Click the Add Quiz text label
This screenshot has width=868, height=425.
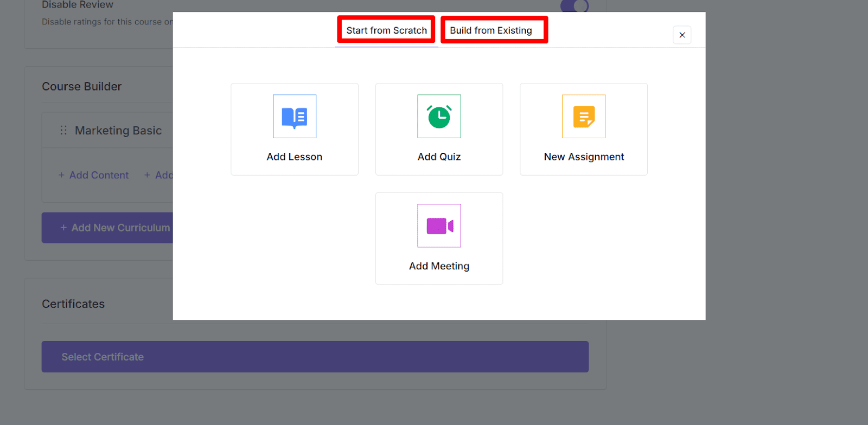click(439, 157)
